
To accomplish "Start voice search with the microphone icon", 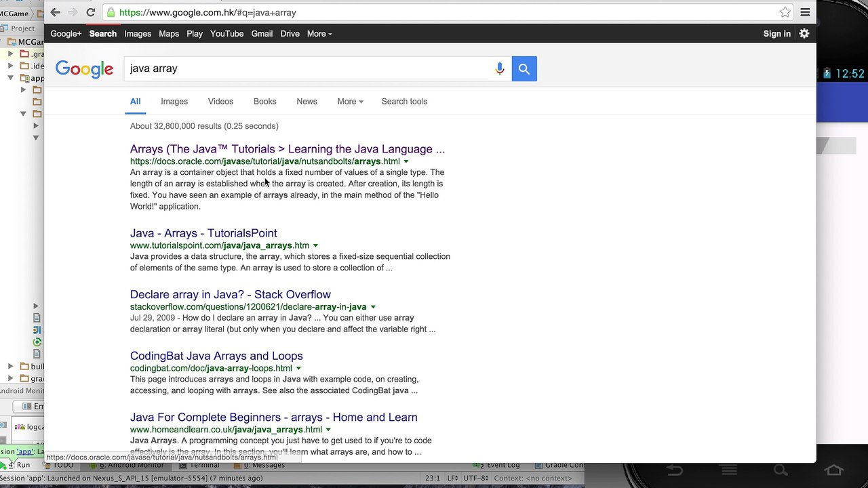I will coord(500,68).
